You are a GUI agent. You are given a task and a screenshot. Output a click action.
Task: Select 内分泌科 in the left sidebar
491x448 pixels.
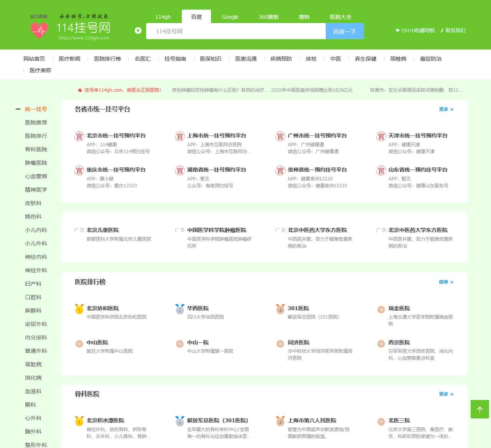[36, 337]
